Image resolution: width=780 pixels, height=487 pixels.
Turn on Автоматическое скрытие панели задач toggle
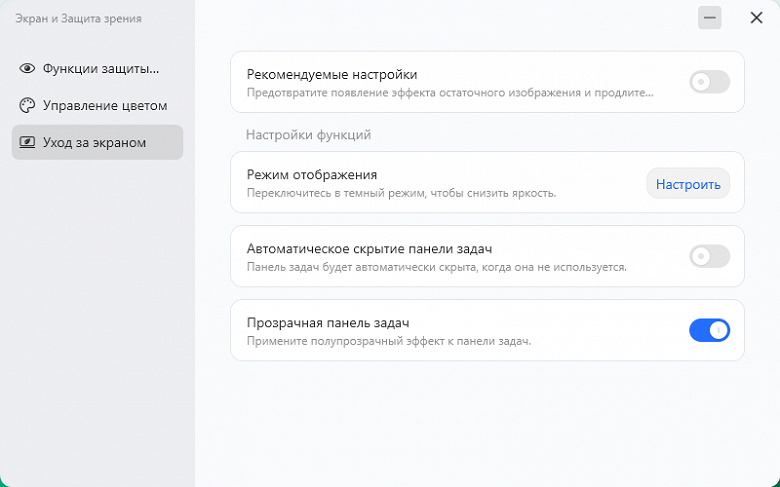coord(709,256)
